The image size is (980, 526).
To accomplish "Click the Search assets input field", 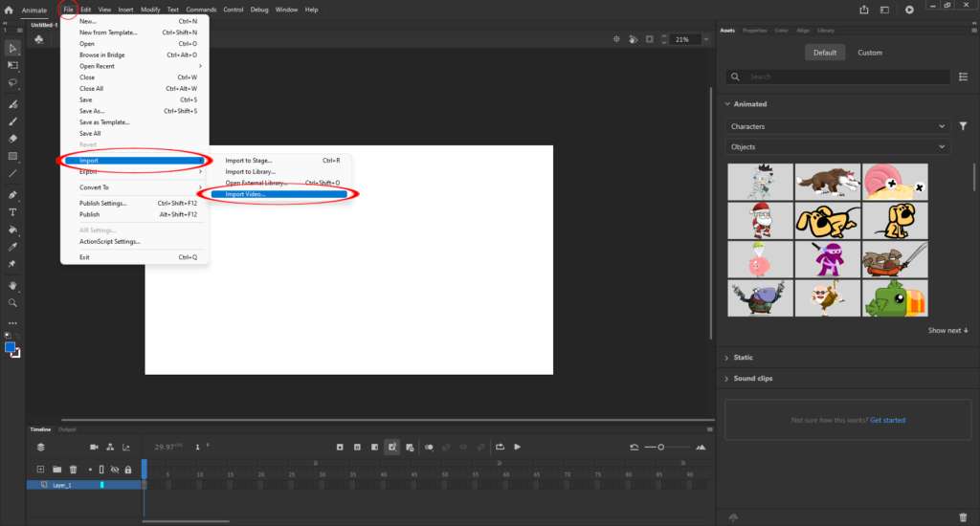I will pos(842,77).
